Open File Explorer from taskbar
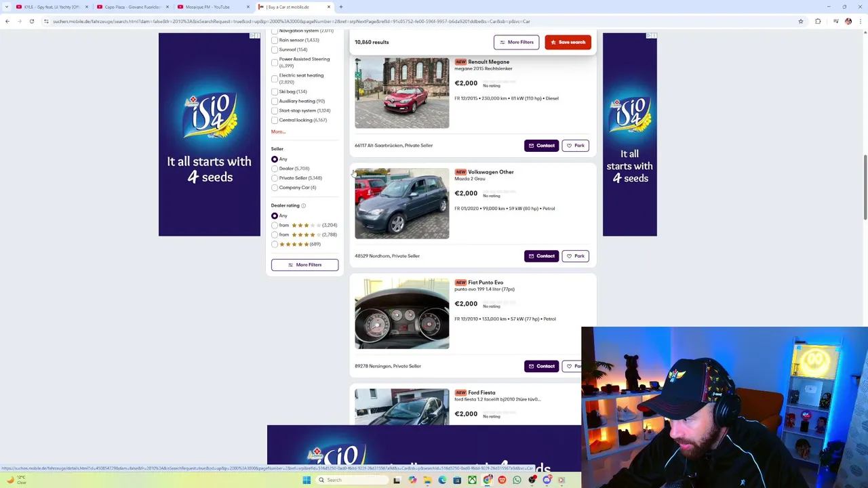The height and width of the screenshot is (488, 868). 427,481
